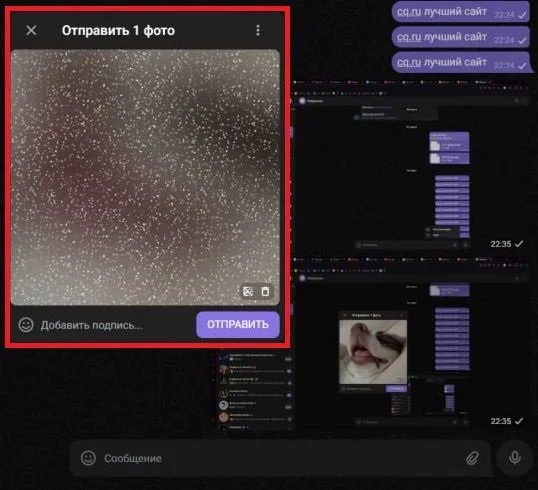
Task: Open the lower sent screenshot image
Action: (x=410, y=342)
